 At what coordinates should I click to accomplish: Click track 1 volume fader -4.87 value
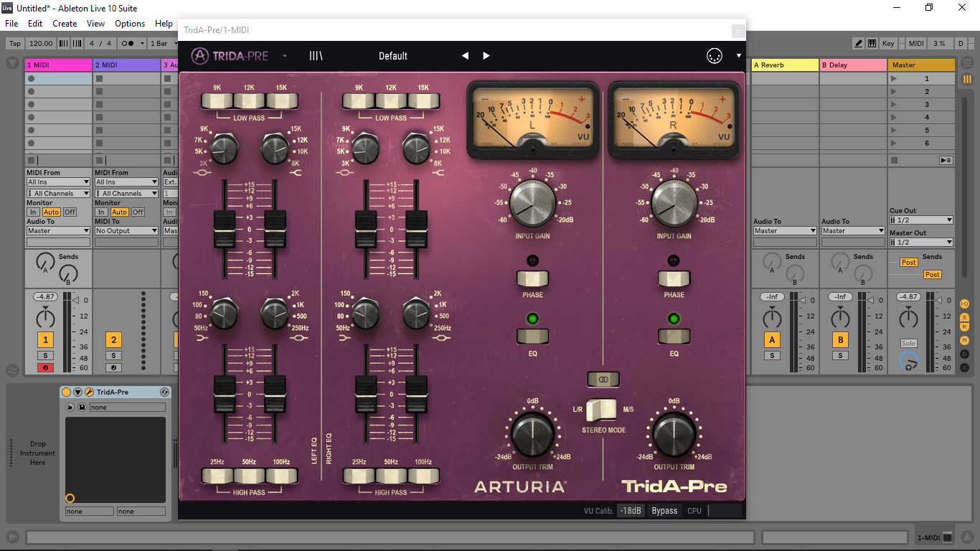coord(45,297)
